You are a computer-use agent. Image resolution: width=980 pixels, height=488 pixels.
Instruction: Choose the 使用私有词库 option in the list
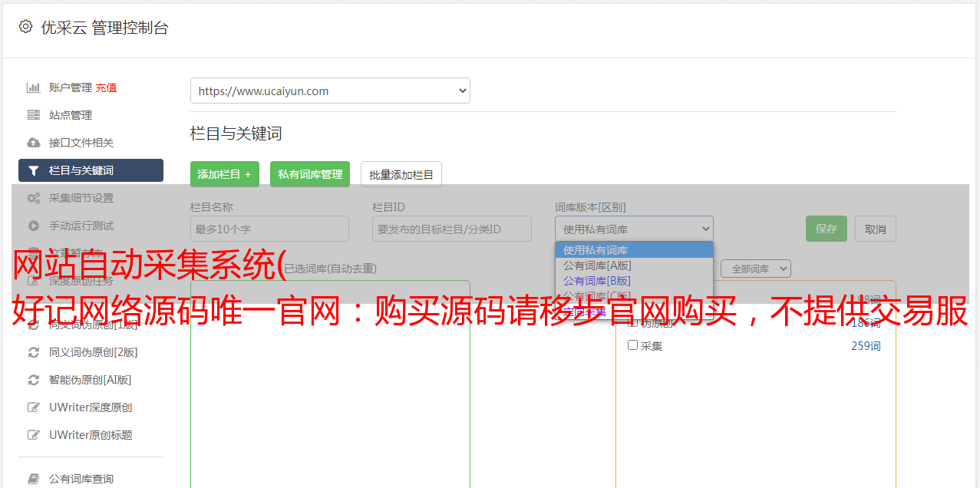click(x=634, y=250)
